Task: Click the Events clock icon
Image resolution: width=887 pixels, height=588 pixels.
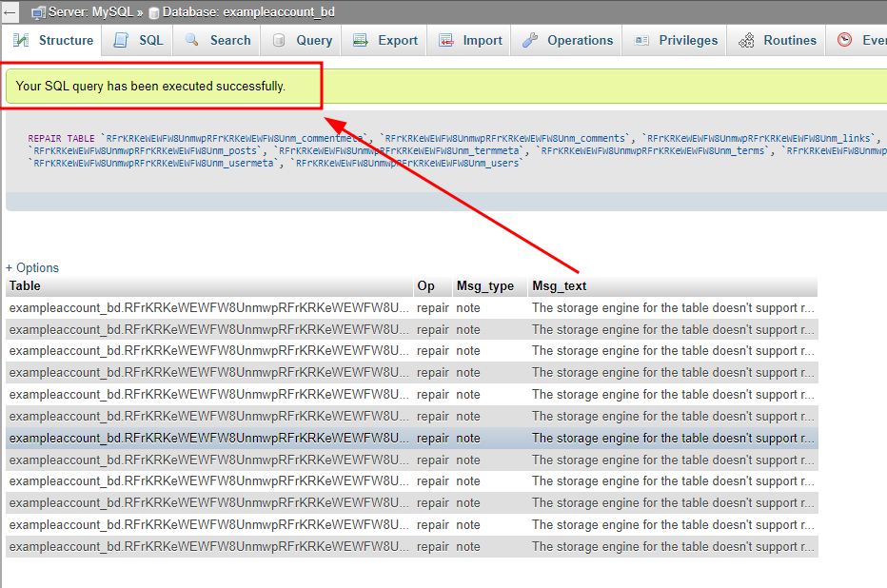Action: tap(844, 40)
